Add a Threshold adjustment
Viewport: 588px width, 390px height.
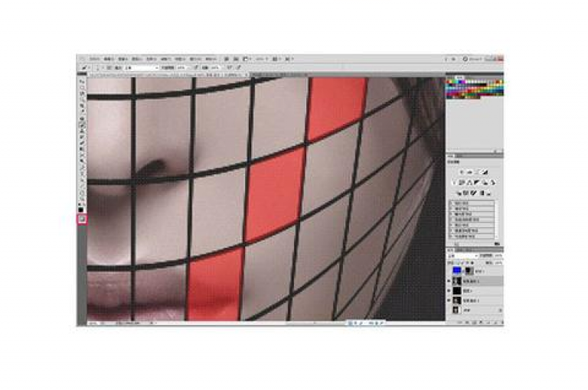[x=472, y=193]
